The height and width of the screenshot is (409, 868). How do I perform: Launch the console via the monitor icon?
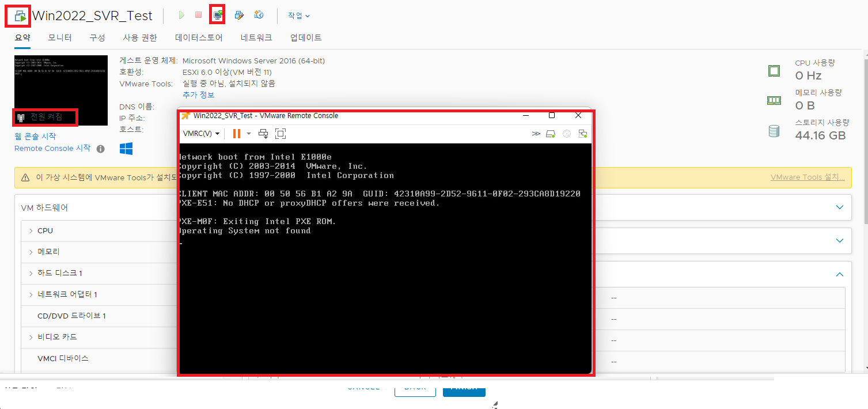(217, 15)
